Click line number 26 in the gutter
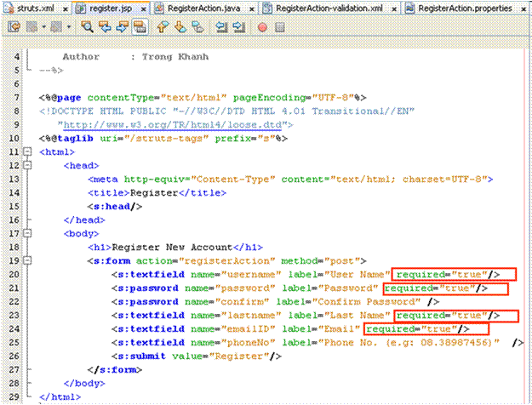This screenshot has width=532, height=405. coord(14,356)
